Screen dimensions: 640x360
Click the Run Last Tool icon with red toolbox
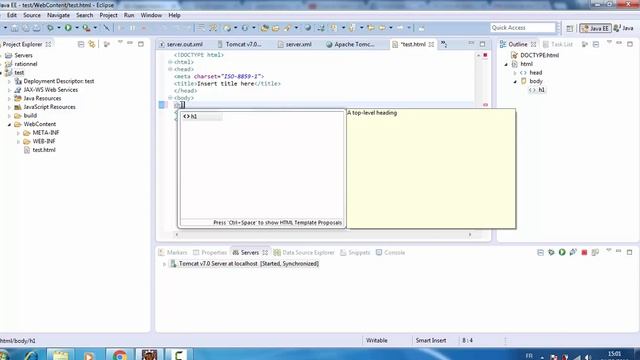(86, 28)
